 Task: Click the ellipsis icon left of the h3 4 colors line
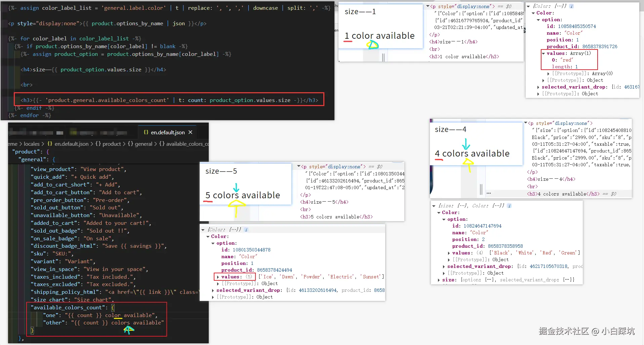489,194
